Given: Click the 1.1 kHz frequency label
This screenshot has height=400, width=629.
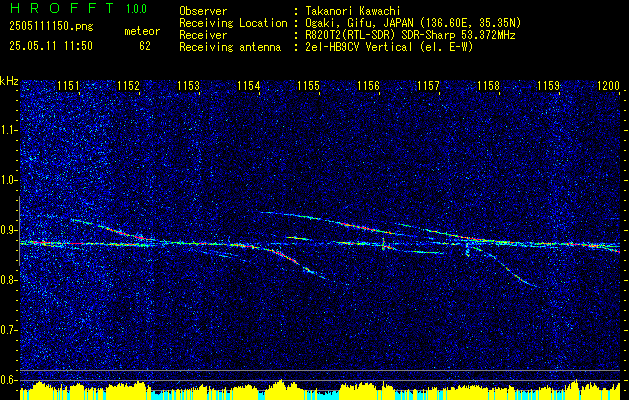Looking at the screenshot, I should [x=9, y=130].
